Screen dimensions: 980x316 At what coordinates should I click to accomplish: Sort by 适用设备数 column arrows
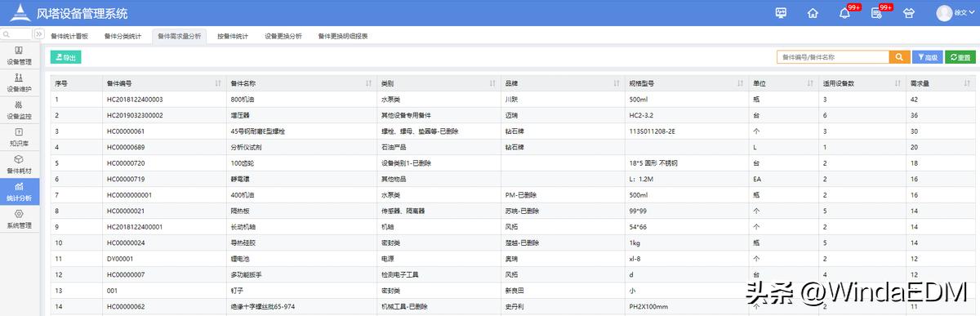pyautogui.click(x=897, y=83)
